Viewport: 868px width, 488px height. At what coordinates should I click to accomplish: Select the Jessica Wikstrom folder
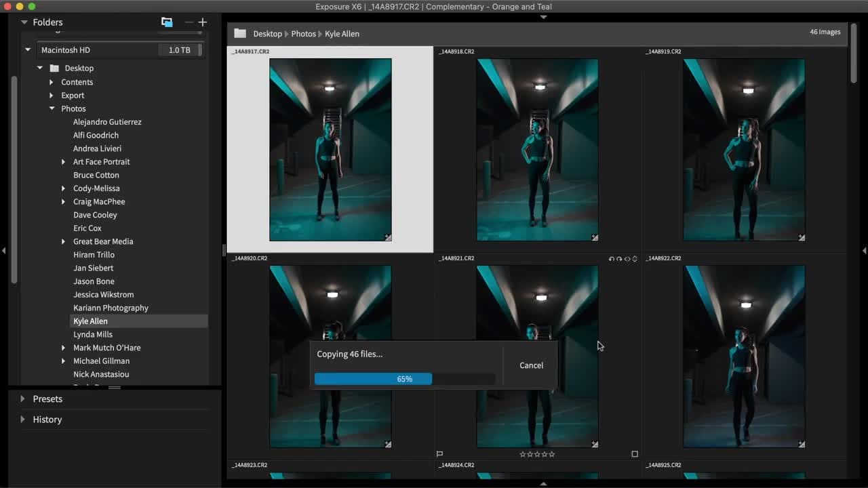103,295
